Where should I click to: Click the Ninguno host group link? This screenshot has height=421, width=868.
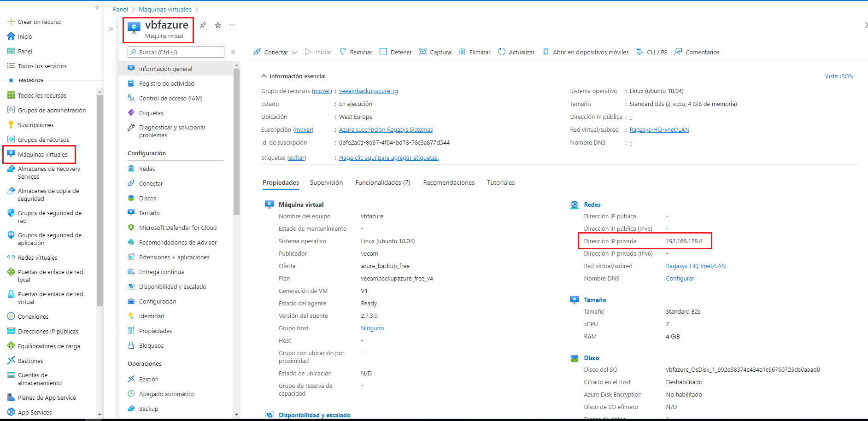372,328
